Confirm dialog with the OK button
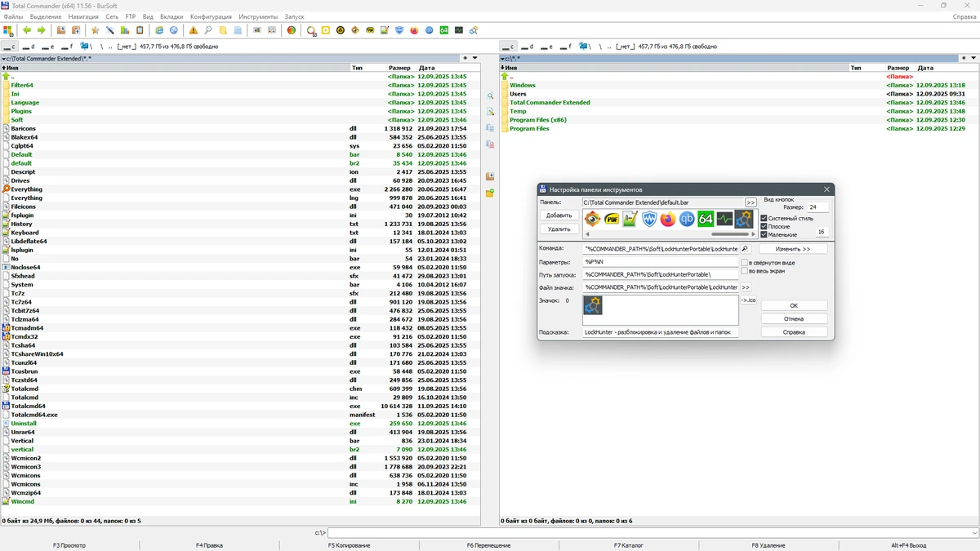This screenshot has width=980, height=551. pos(794,305)
